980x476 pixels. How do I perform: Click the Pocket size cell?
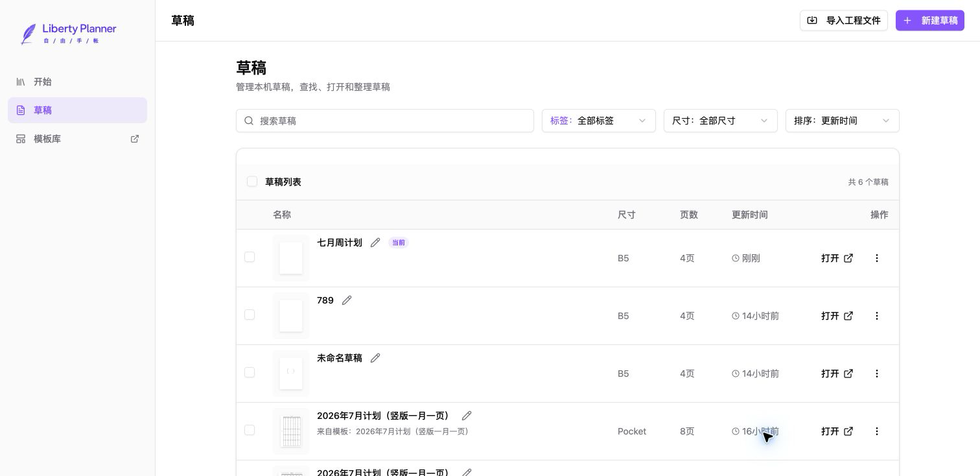(632, 431)
